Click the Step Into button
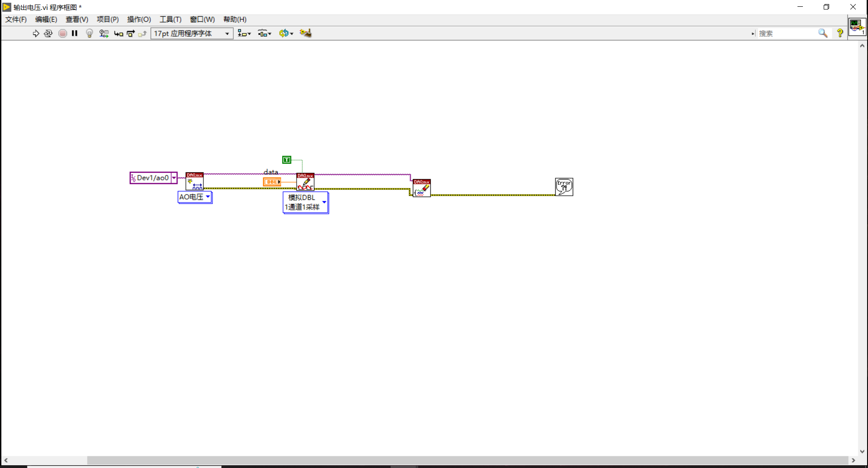Screen dimensions: 868x468 118,33
